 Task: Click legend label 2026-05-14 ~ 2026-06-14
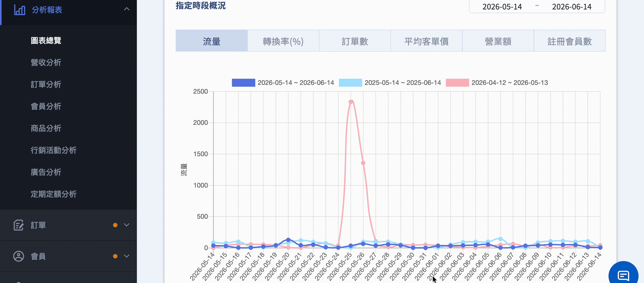296,83
